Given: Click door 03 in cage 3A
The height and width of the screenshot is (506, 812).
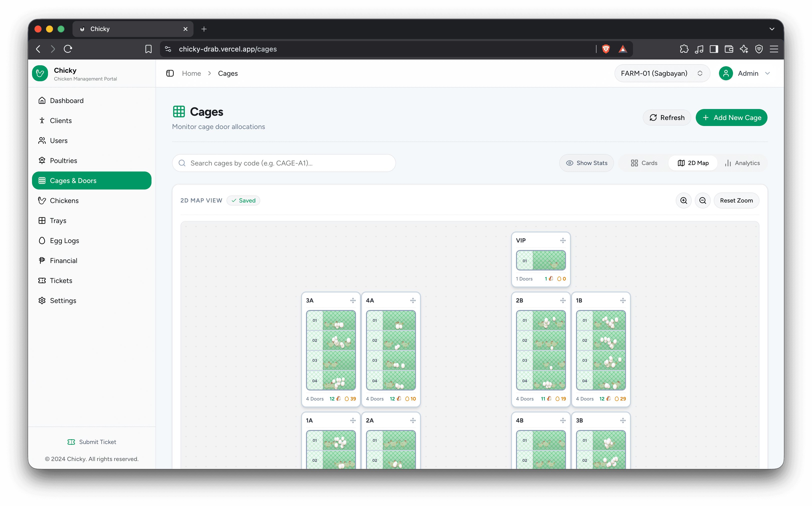Looking at the screenshot, I should (331, 360).
